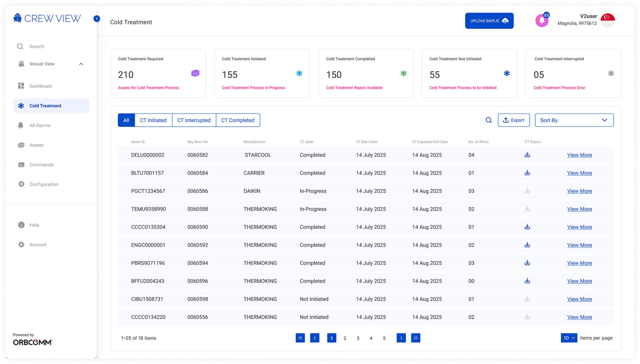Open the notification bell with 03 badge
The height and width of the screenshot is (364, 640).
[542, 20]
